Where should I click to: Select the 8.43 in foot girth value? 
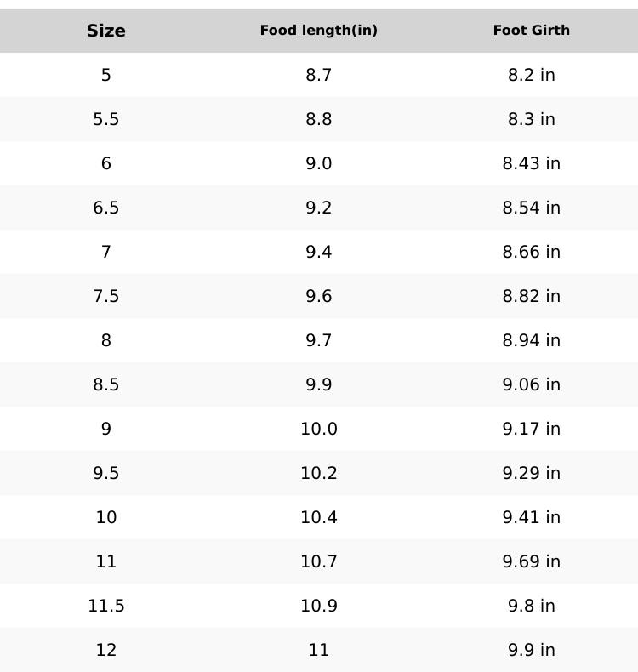click(x=532, y=163)
